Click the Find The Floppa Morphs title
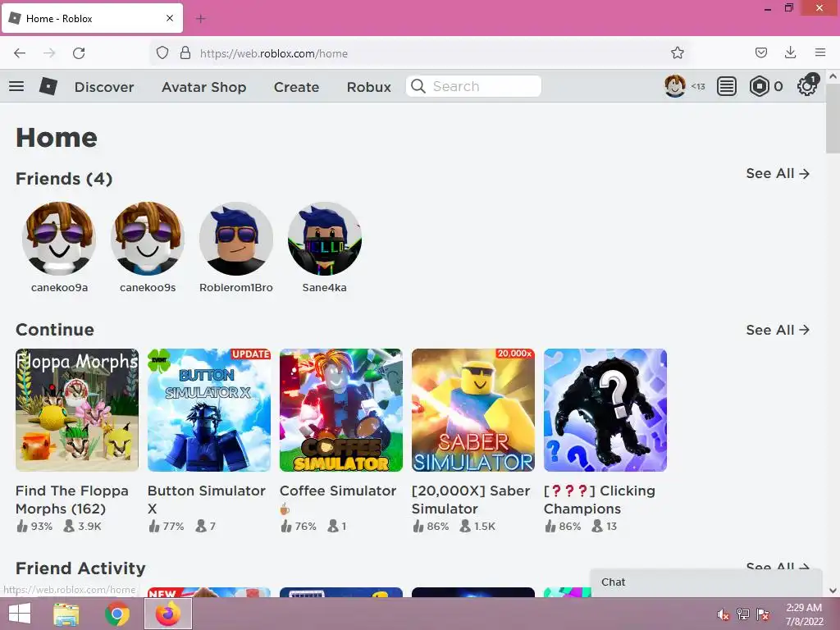This screenshot has width=840, height=630. [72, 500]
